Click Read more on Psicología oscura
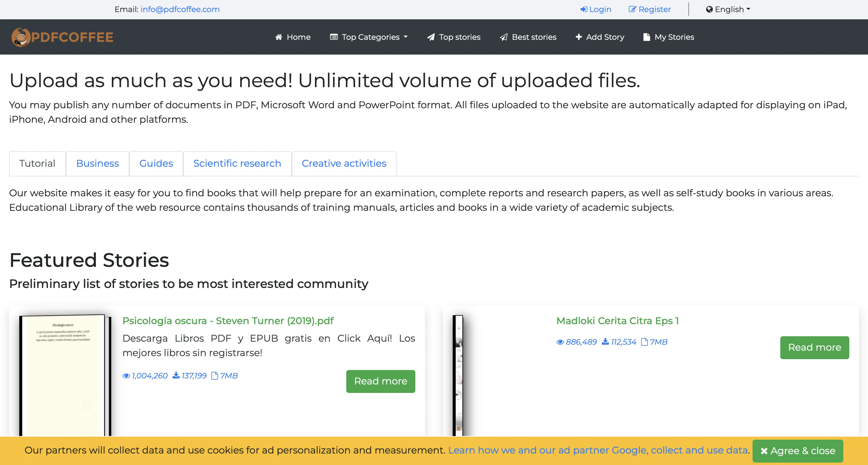 tap(381, 381)
